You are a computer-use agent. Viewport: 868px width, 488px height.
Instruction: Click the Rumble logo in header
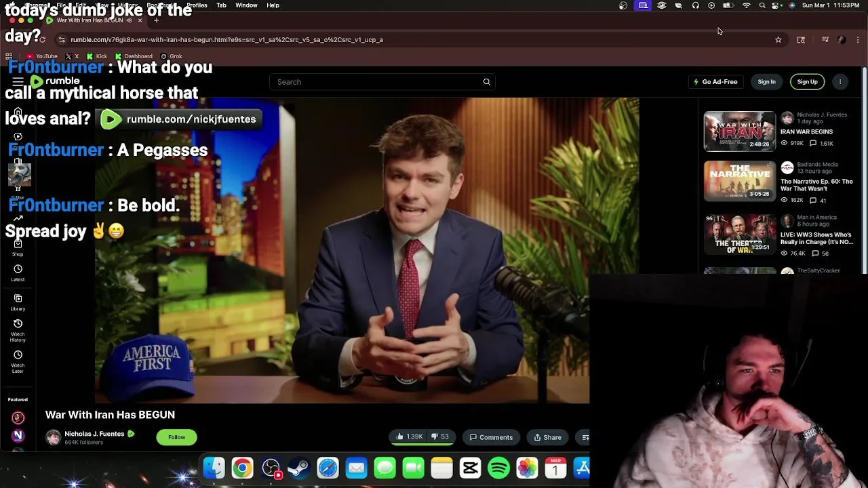55,81
